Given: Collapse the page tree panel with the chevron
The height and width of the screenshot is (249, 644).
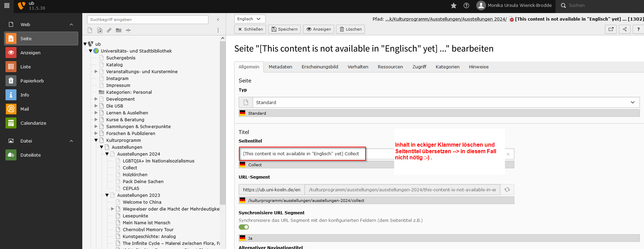Looking at the screenshot, I should [218, 20].
